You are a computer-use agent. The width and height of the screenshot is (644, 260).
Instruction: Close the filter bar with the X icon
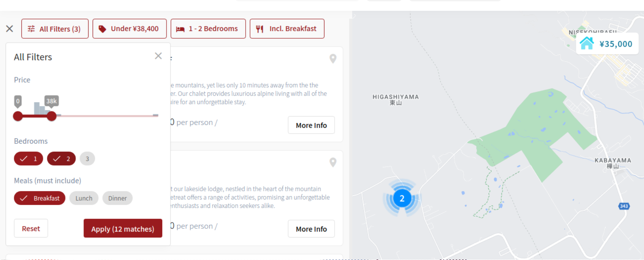tap(9, 29)
